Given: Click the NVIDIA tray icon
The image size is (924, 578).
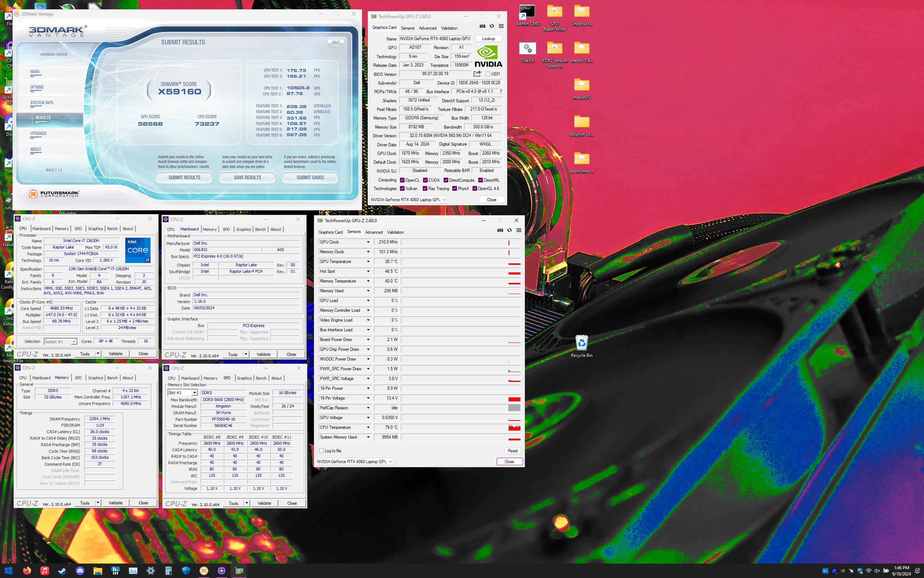Looking at the screenshot, I should pyautogui.click(x=843, y=571).
